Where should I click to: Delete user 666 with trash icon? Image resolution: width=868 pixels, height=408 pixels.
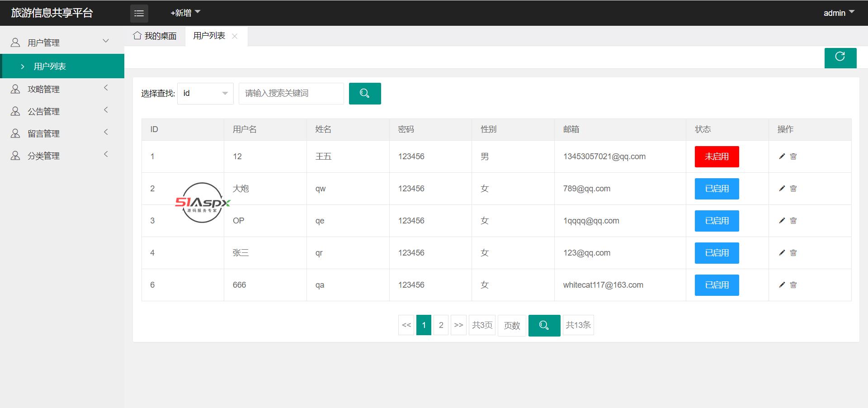click(793, 285)
